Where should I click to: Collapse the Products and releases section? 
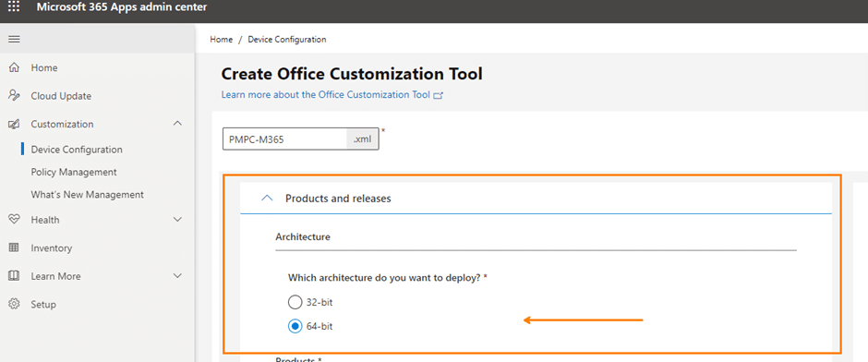[267, 199]
